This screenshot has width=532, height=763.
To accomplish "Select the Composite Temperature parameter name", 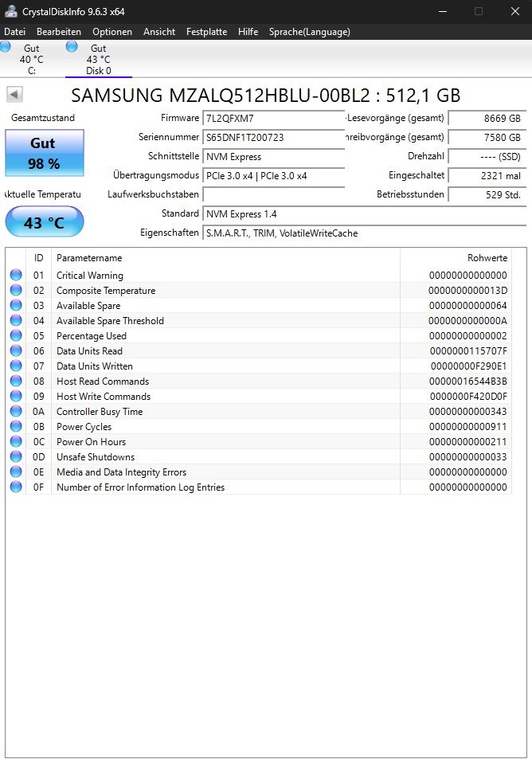I will pyautogui.click(x=106, y=291).
